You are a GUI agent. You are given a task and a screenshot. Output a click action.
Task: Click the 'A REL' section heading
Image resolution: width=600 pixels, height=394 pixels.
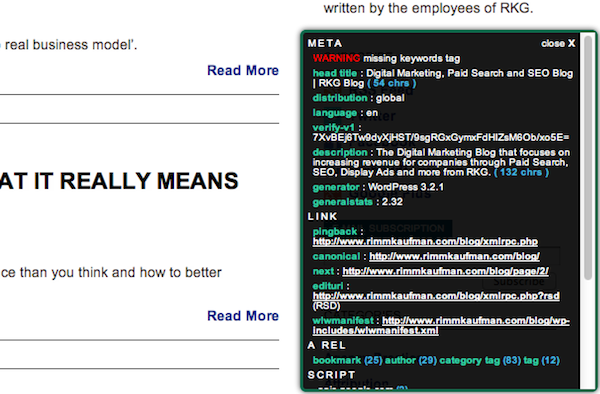point(327,345)
